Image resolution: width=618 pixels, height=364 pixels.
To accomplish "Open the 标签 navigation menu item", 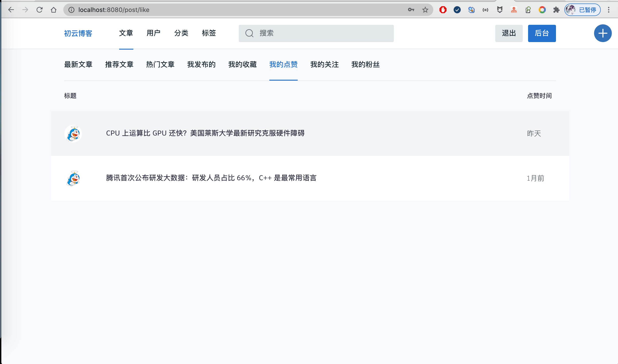I will pos(209,33).
